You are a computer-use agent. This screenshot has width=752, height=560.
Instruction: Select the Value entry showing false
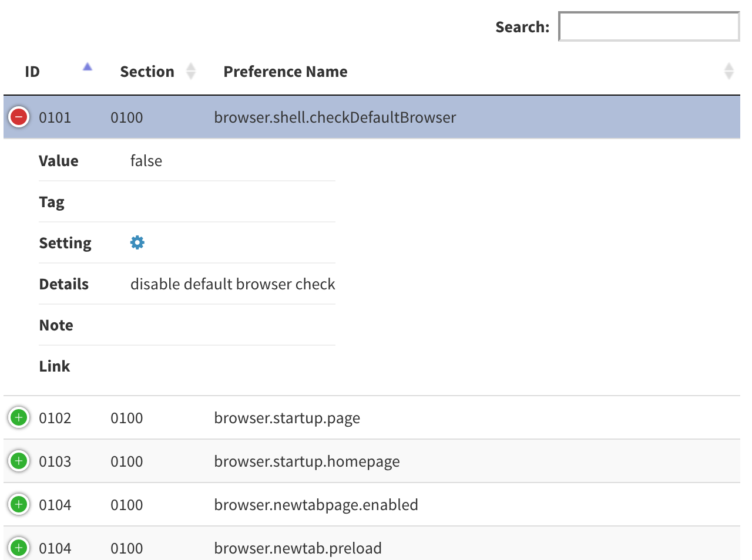pos(146,160)
